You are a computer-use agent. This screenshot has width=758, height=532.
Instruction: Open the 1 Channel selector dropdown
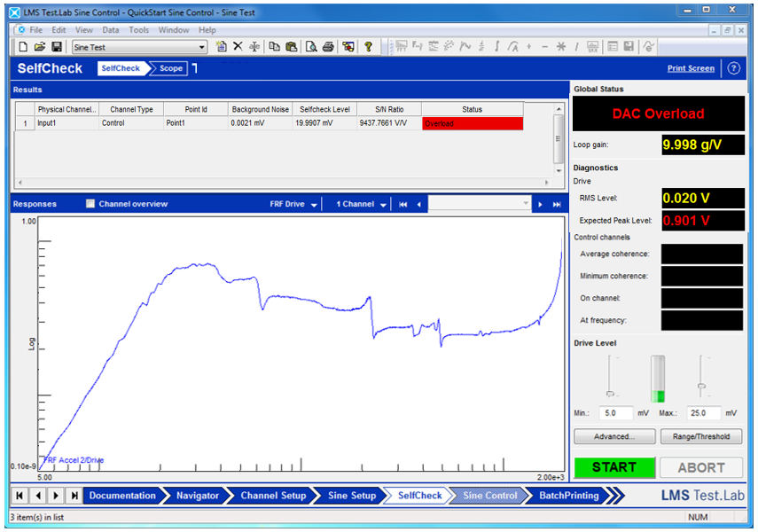tap(383, 205)
